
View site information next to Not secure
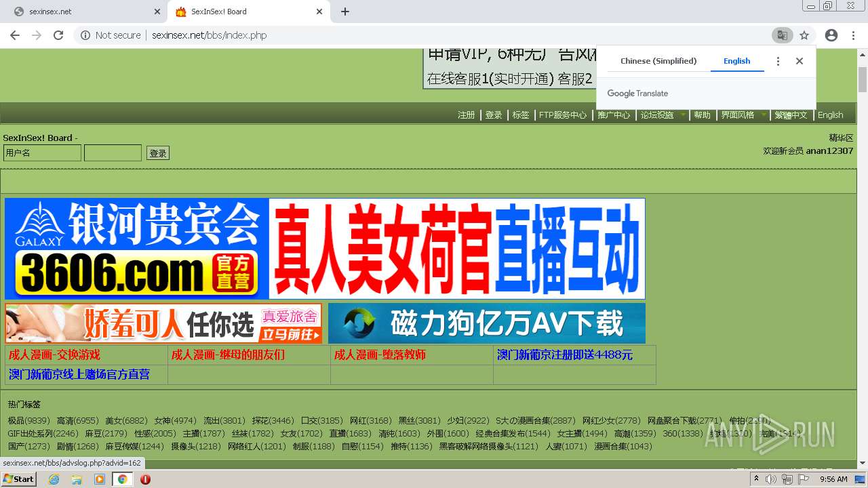[x=85, y=35]
